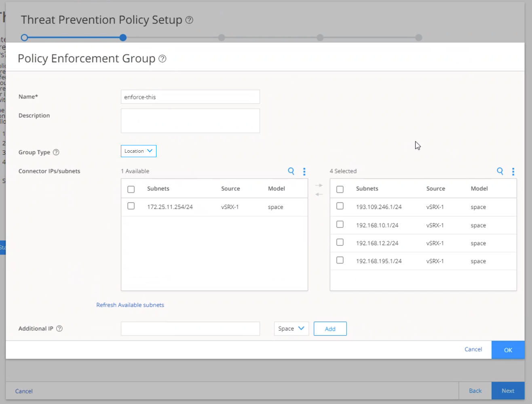The width and height of the screenshot is (532, 404).
Task: Expand the Space dropdown near Additional IP
Action: coord(291,328)
